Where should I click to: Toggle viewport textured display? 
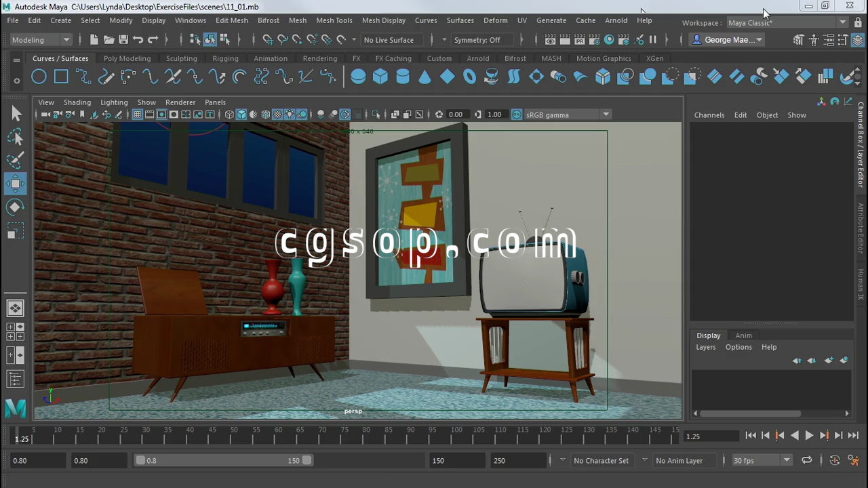(277, 115)
